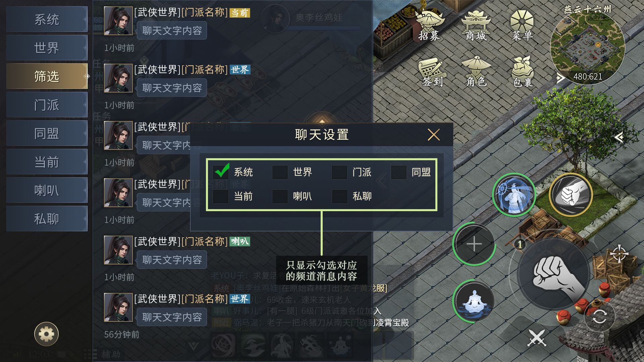Open the 商城 shop icon

click(476, 25)
